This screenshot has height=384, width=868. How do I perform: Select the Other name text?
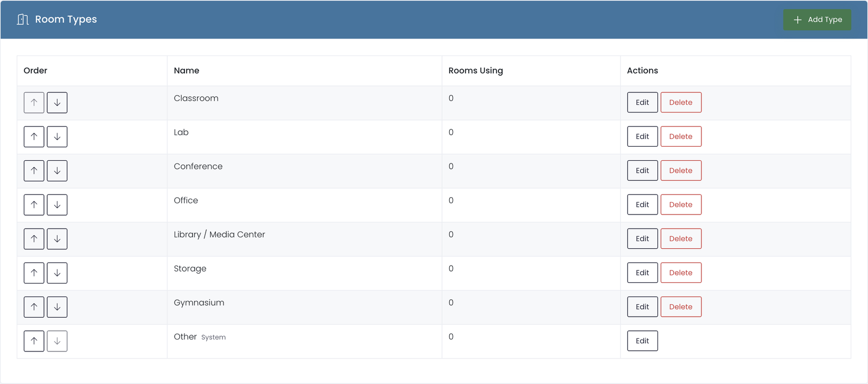coord(185,337)
